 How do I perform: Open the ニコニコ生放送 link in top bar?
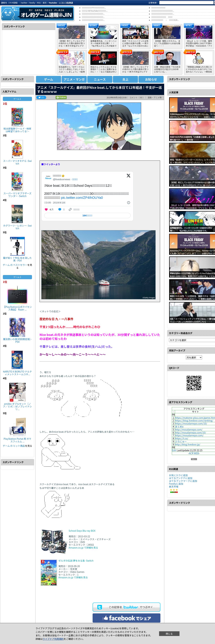(x=66, y=3)
